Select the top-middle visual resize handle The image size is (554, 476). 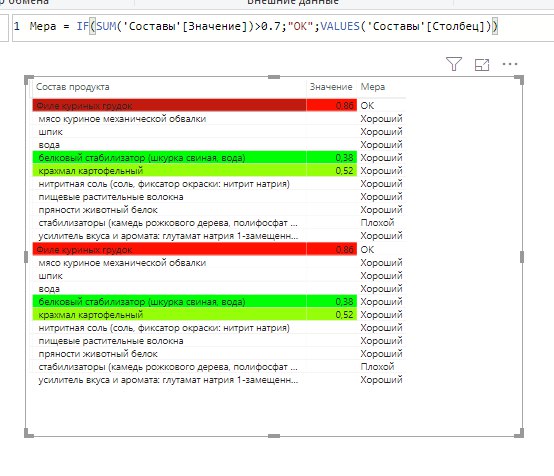[274, 77]
